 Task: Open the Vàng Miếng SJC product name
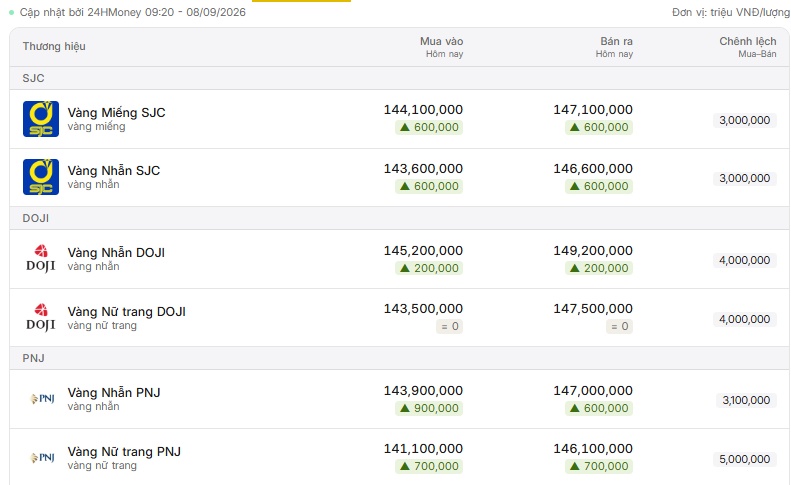[117, 112]
